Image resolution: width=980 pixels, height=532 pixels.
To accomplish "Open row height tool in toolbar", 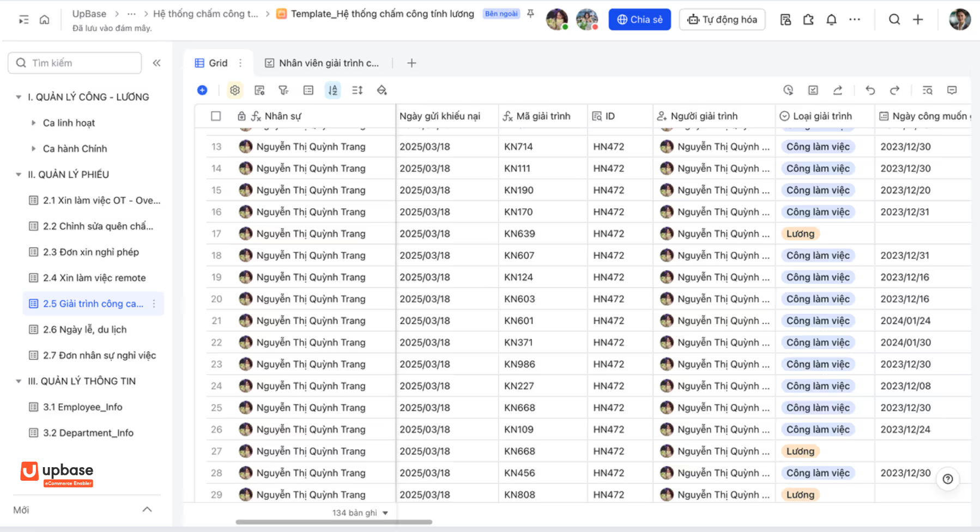I will 358,90.
